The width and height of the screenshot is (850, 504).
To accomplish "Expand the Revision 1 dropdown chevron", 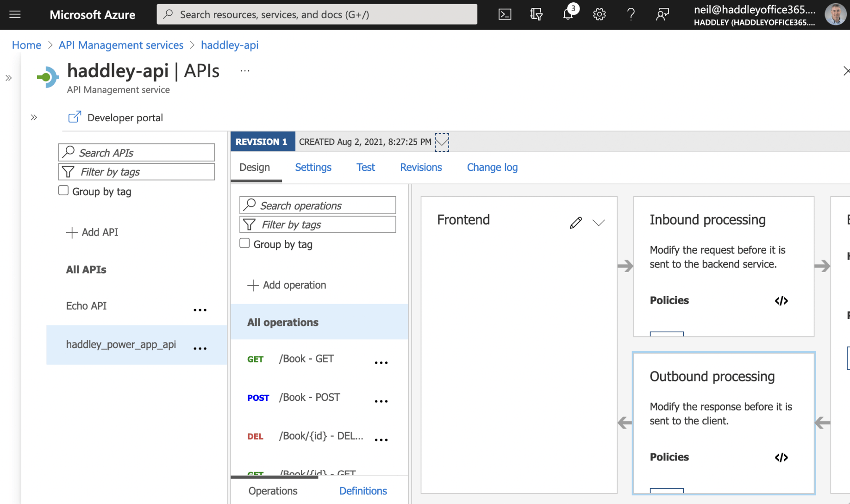I will pos(442,142).
